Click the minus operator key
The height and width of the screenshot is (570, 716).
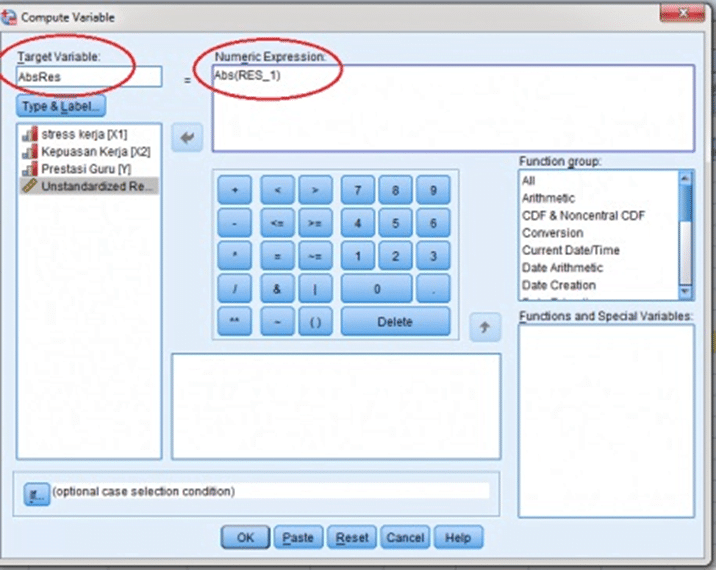coord(234,223)
